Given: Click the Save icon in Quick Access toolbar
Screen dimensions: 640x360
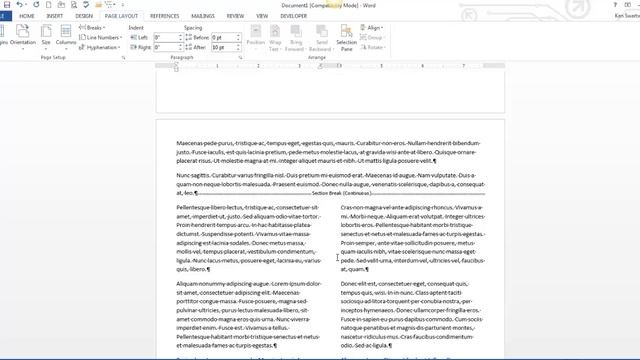Looking at the screenshot, I should [7, 5].
